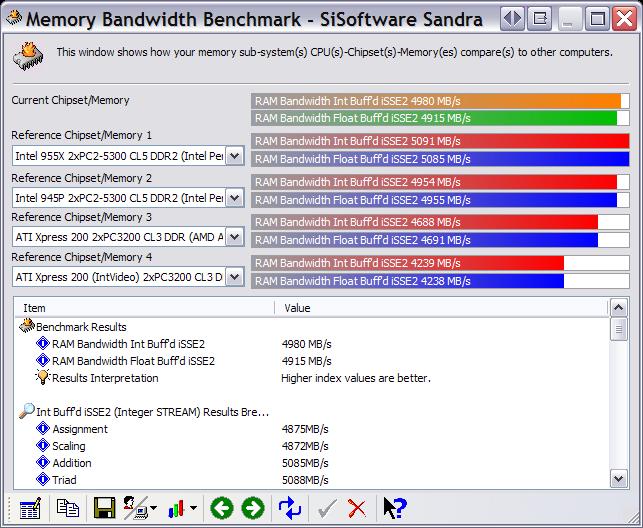
Task: Go back with the green left arrow
Action: (x=222, y=508)
